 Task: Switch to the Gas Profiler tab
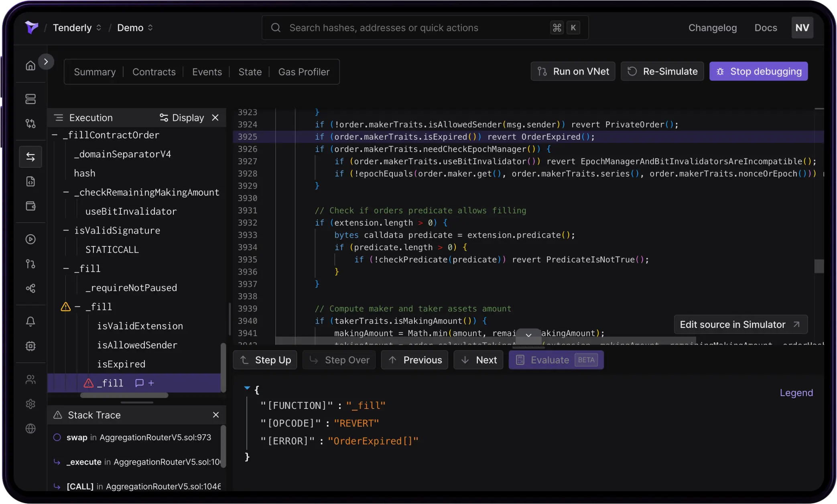[304, 72]
